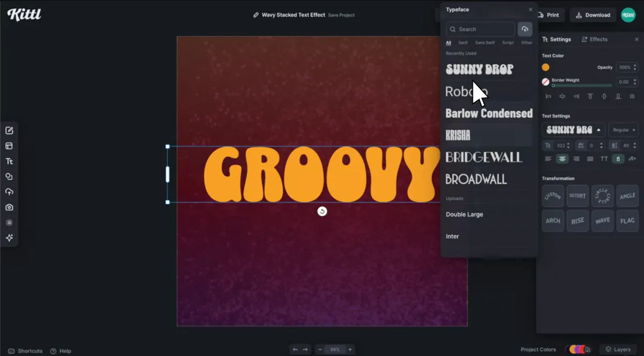Click the orange text color swatch

(545, 67)
